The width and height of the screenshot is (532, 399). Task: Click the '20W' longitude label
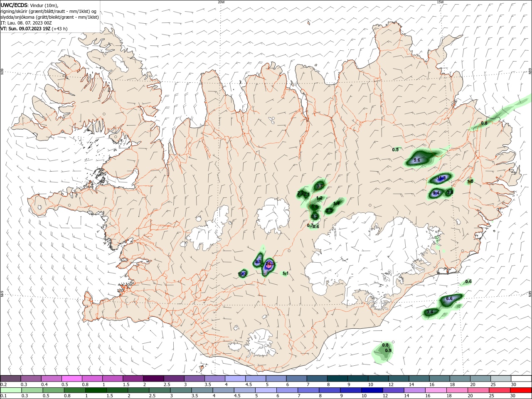click(221, 2)
